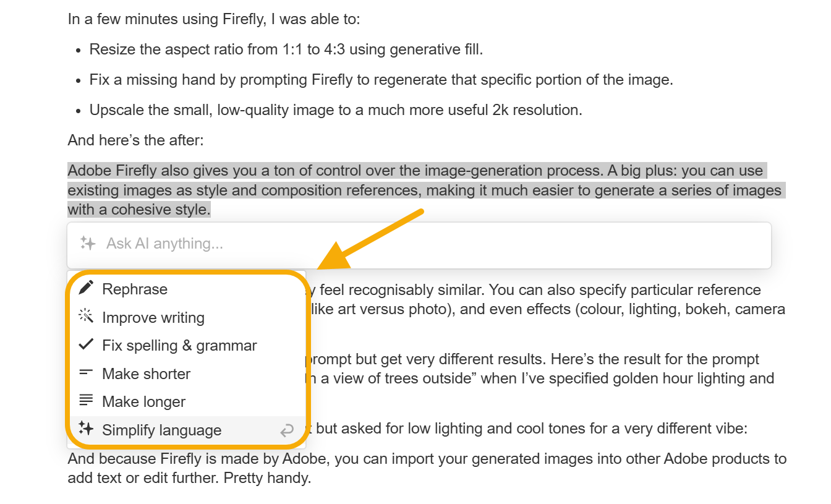The image size is (831, 504).
Task: Choose Fix spelling & grammar option
Action: (x=179, y=345)
